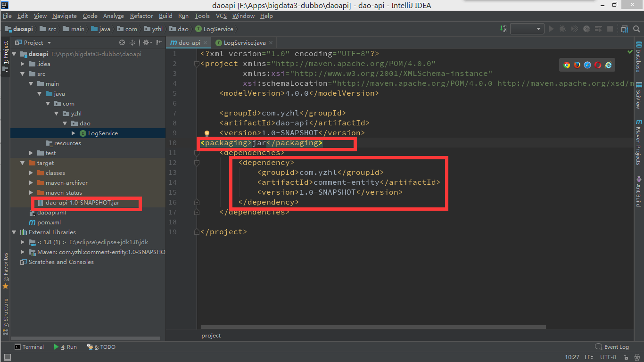644x362 pixels.
Task: Open Maven Projects side panel
Action: [639, 142]
